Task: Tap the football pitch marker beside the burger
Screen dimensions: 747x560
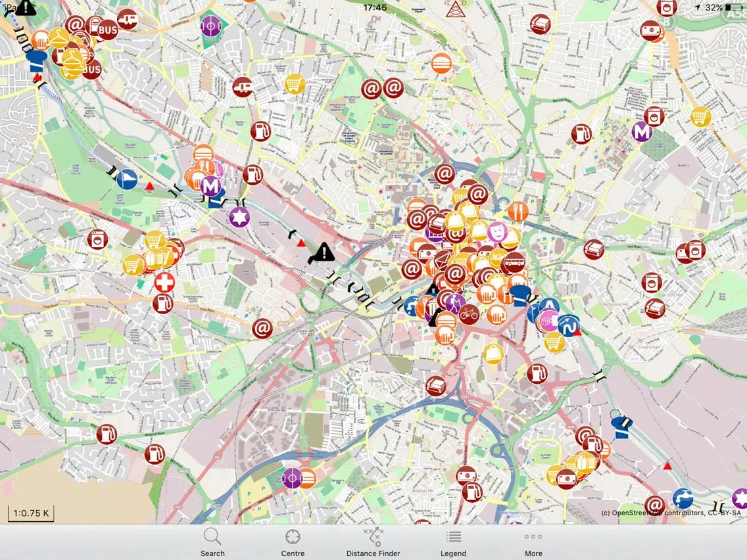Action: 291,478
